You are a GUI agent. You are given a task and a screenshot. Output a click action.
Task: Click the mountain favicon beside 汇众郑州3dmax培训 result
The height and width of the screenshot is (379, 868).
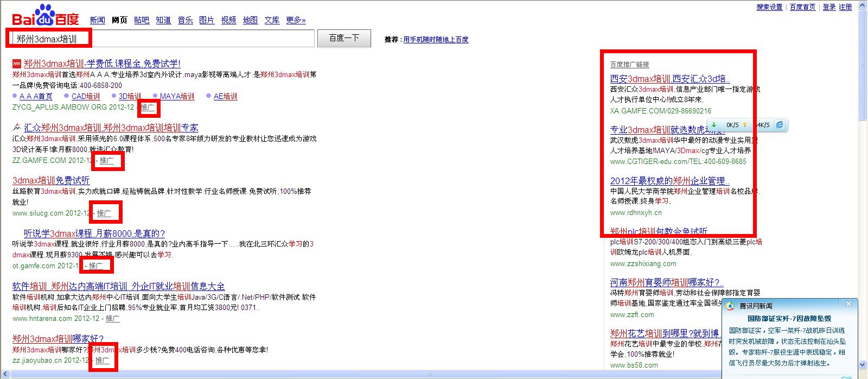(17, 128)
